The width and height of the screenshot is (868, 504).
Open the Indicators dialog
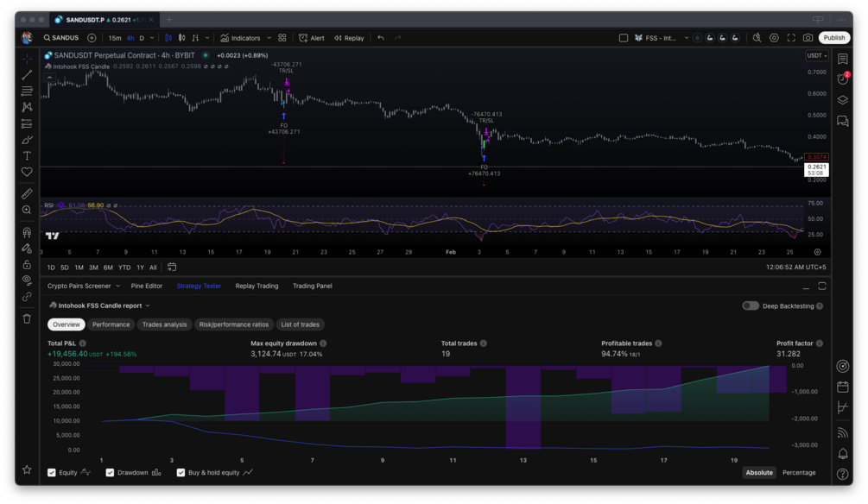[240, 38]
